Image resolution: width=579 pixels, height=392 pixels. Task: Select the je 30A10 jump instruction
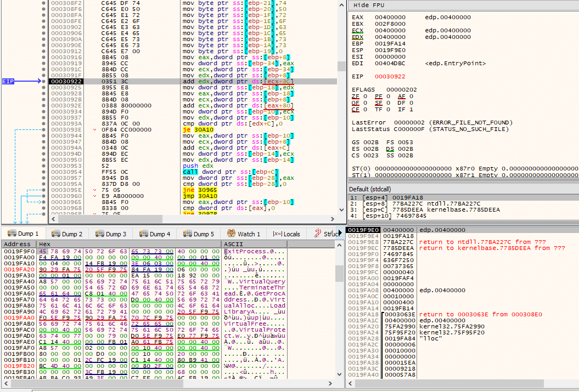pos(198,129)
